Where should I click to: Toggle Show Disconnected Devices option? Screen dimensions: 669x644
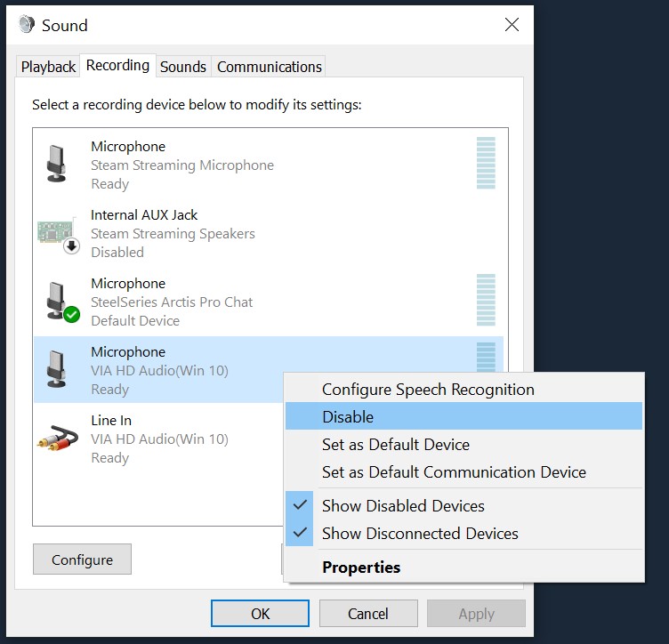[420, 534]
